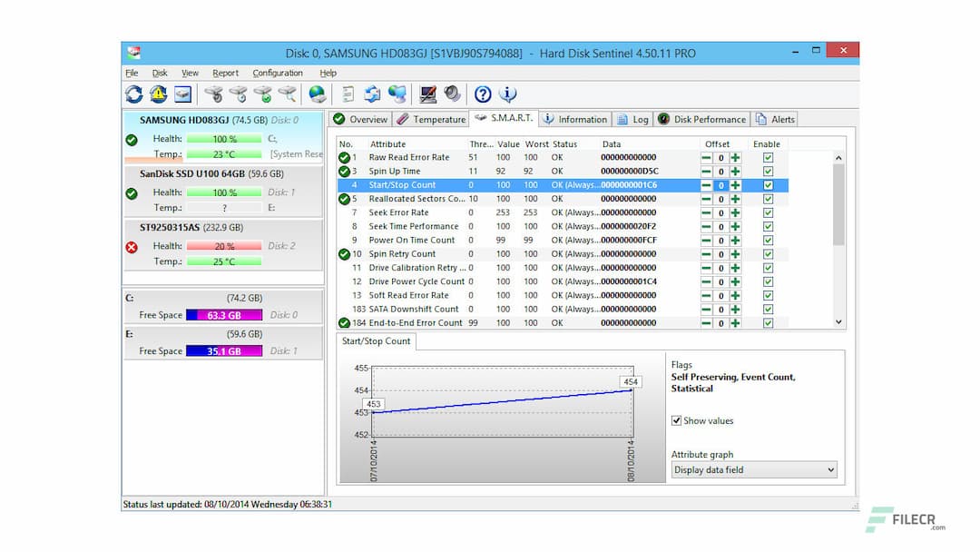Click the info speech bubble toolbar icon
The height and width of the screenshot is (552, 980).
coord(507,94)
